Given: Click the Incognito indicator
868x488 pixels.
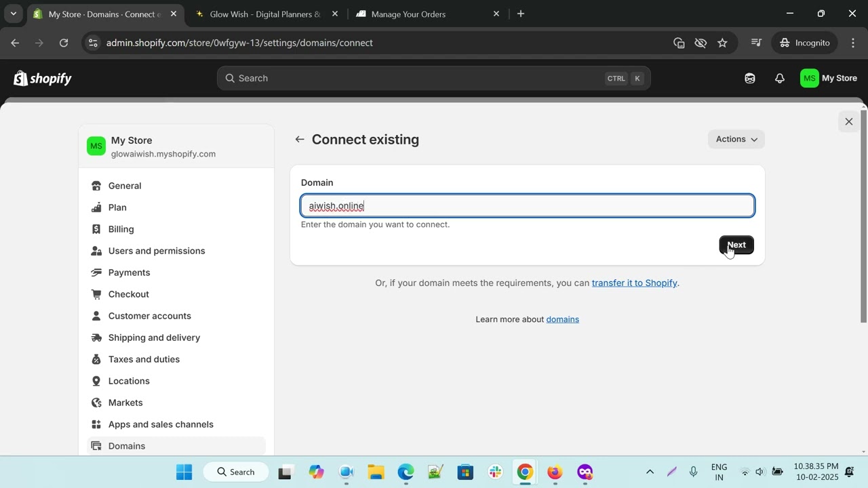Looking at the screenshot, I should pyautogui.click(x=804, y=43).
